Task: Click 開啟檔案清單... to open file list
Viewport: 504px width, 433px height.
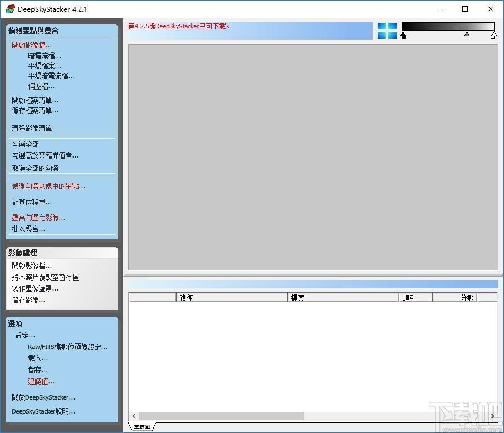Action: pos(35,100)
